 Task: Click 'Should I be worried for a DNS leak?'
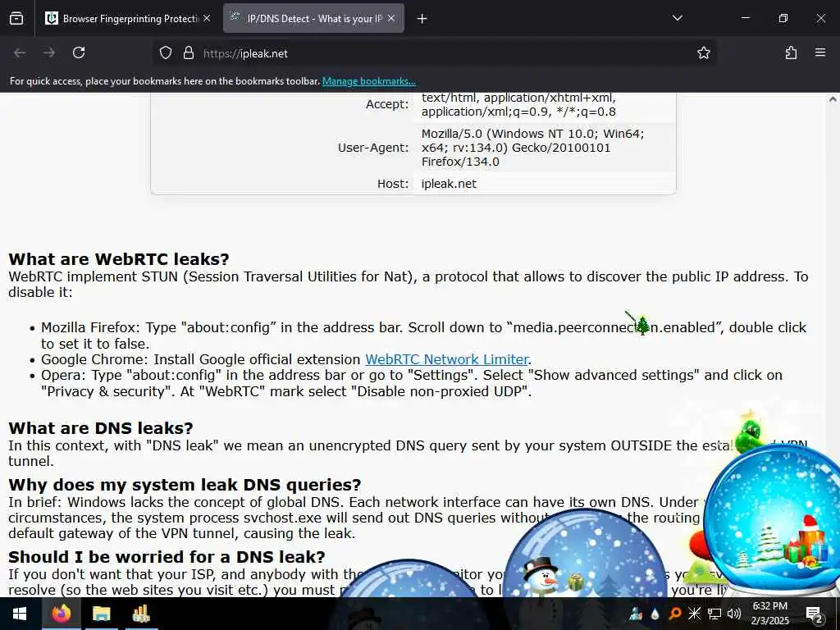coord(167,557)
